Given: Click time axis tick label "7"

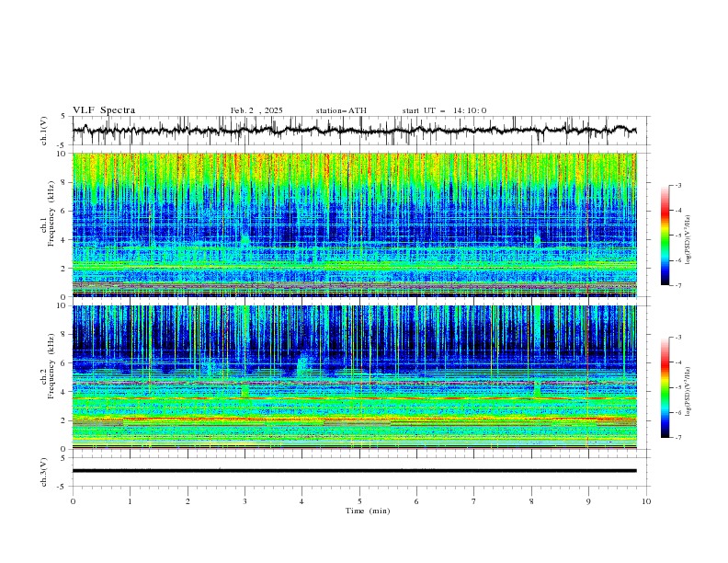Looking at the screenshot, I should (474, 501).
